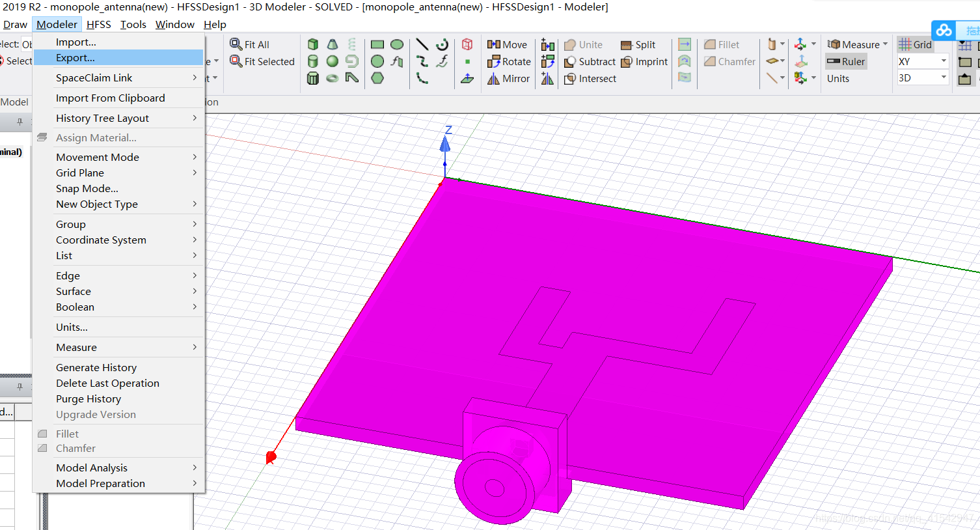Expand the Grid Plane submenu
Viewport: 980px width, 530px height.
pyautogui.click(x=118, y=173)
